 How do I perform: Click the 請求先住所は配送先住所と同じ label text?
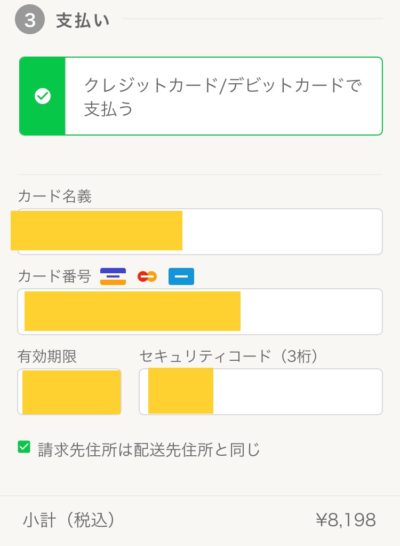(149, 449)
